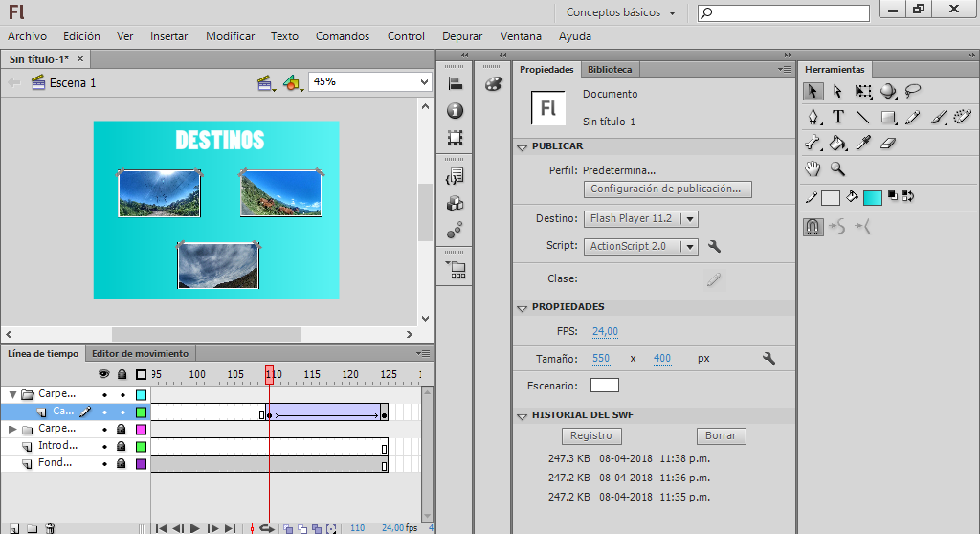Select the Eraser tool
980x534 pixels.
pos(888,144)
